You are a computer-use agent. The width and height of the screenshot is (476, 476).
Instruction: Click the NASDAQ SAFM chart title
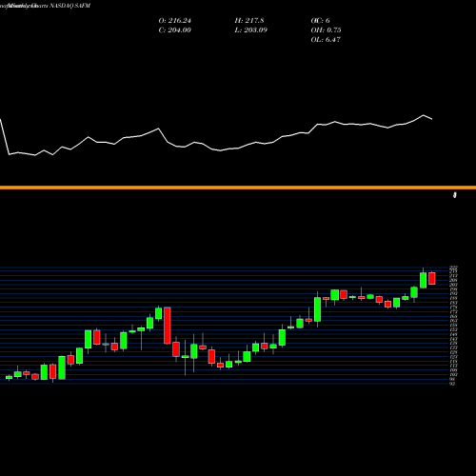pos(69,6)
